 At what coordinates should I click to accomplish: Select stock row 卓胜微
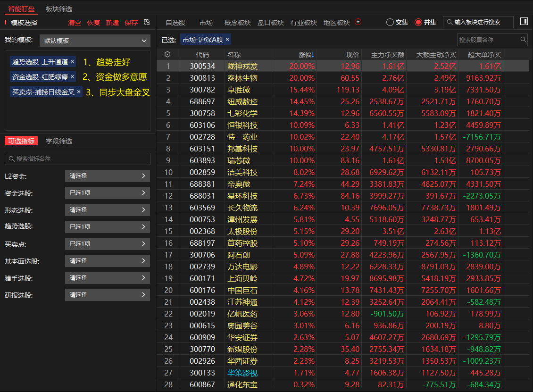pos(342,90)
